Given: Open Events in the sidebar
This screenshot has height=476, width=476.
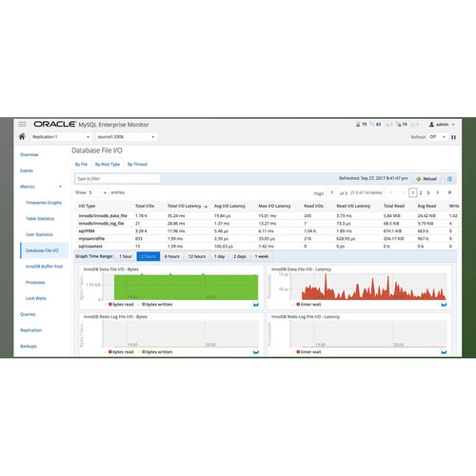Looking at the screenshot, I should (x=27, y=170).
